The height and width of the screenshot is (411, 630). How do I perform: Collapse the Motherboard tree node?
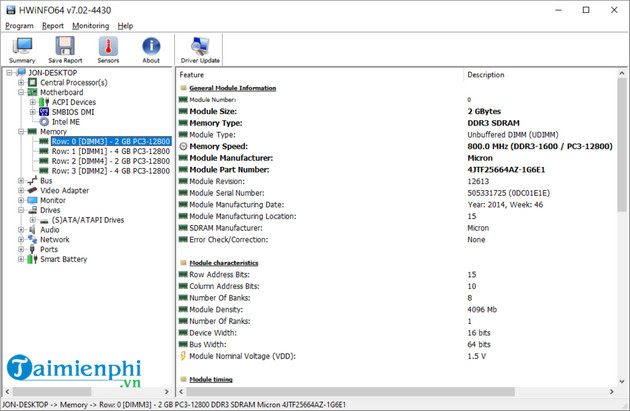(21, 92)
